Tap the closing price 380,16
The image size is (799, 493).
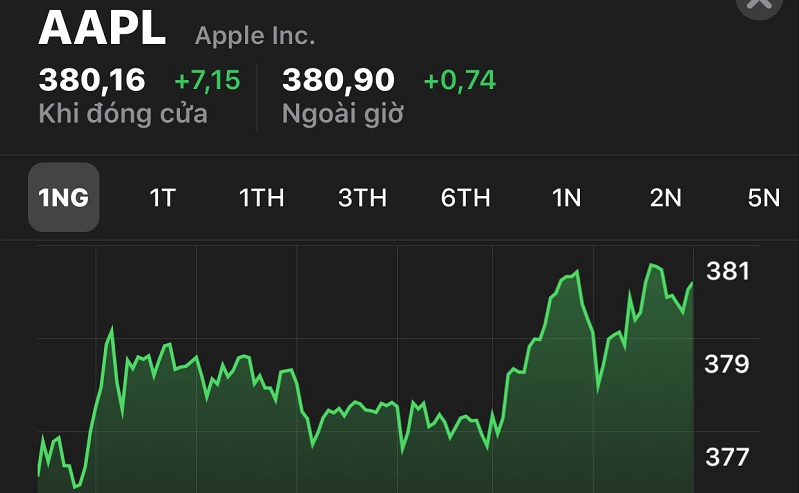pyautogui.click(x=92, y=80)
